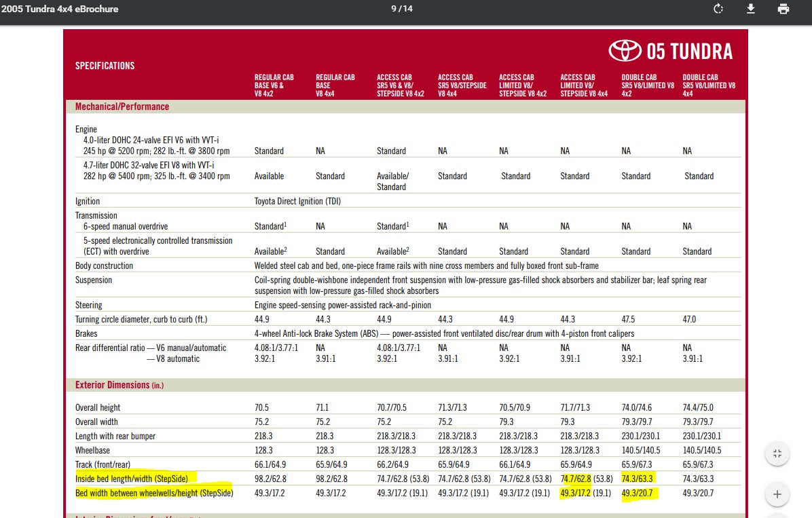Click the '47.5' turning circle value
The width and height of the screenshot is (812, 518).
point(628,320)
